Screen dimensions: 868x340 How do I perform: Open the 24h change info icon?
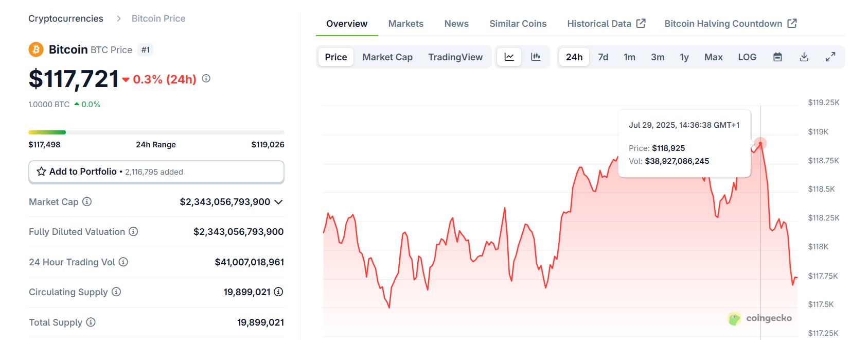[x=206, y=78]
